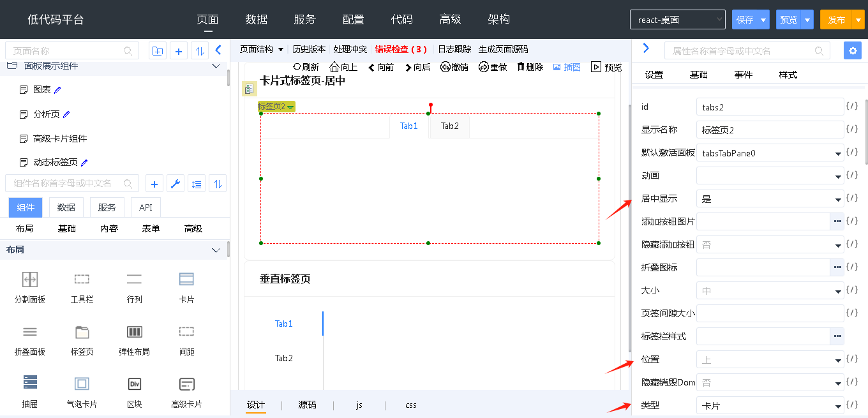This screenshot has height=418, width=868.
Task: Click the component sort arrows icon
Action: pyautogui.click(x=218, y=184)
